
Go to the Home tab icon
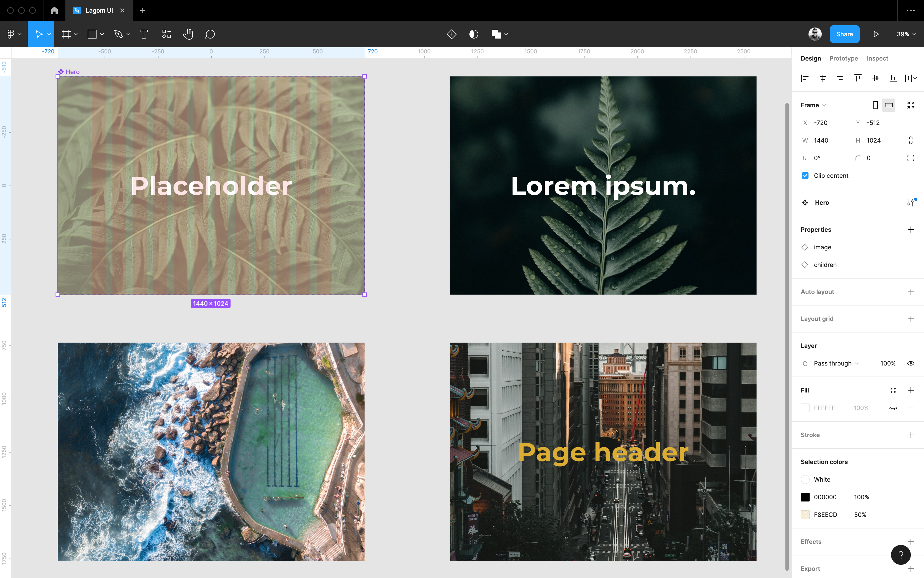(54, 11)
